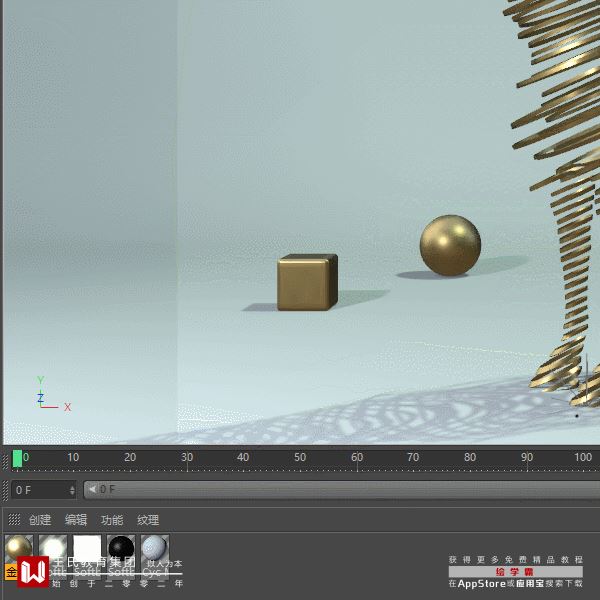Jump to frame 80 on the timeline ruler
The height and width of the screenshot is (600, 600).
(x=470, y=457)
